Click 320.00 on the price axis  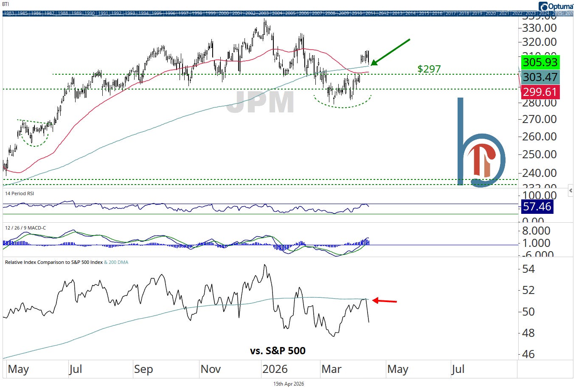click(539, 42)
